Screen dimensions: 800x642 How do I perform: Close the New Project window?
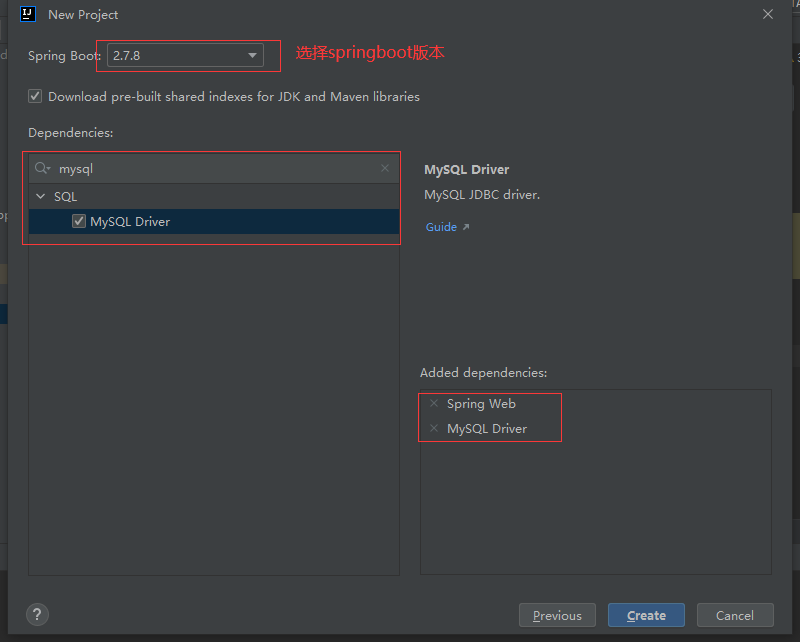point(768,14)
